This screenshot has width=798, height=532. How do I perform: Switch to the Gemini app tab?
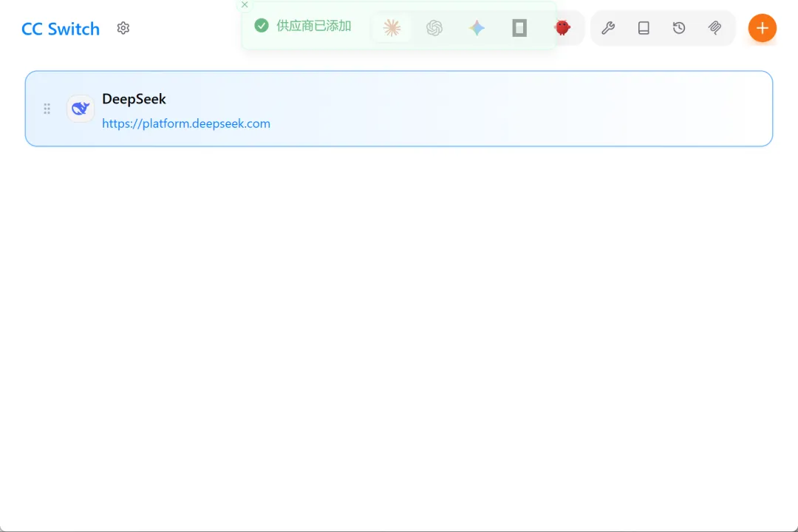(x=477, y=28)
